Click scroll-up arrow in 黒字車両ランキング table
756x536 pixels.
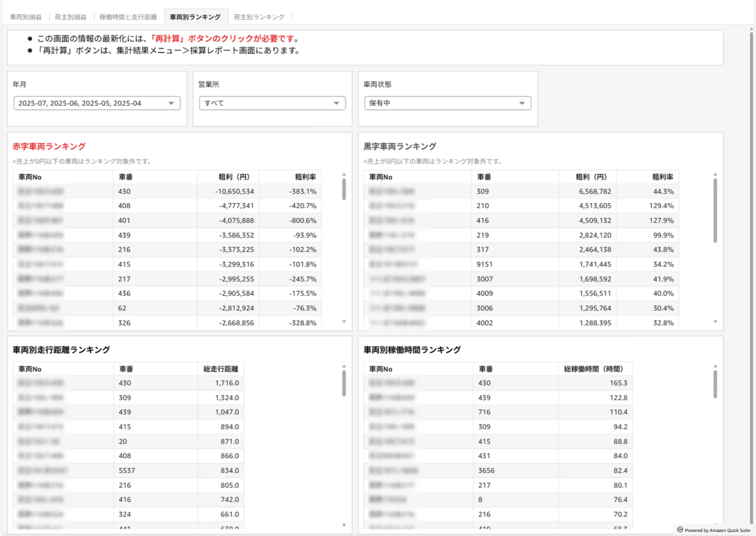pyautogui.click(x=715, y=174)
